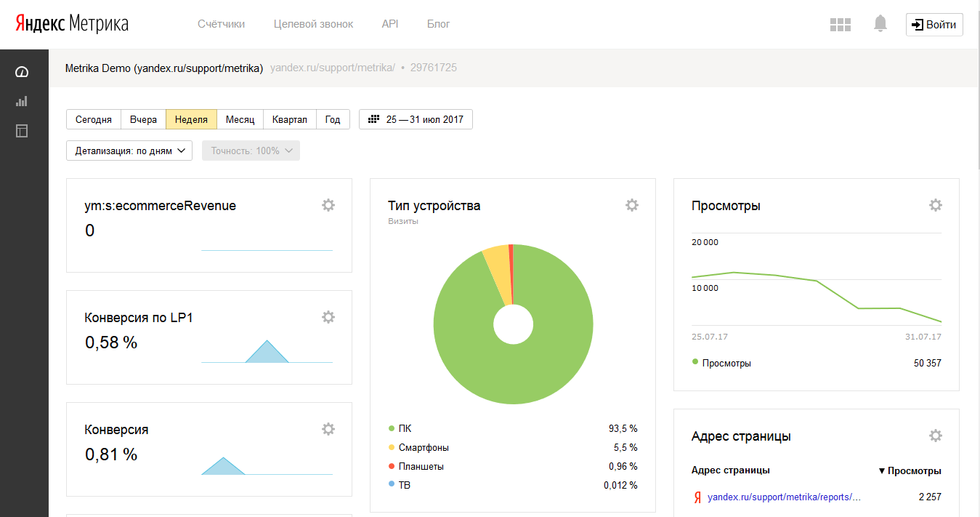The image size is (980, 517).
Task: Click the Войти login button
Action: point(934,24)
